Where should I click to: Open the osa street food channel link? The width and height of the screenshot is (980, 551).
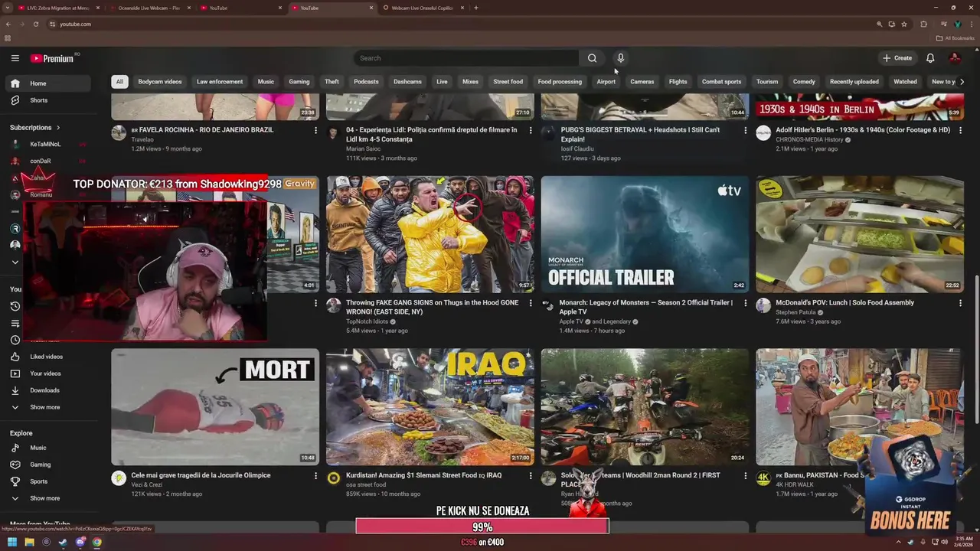(366, 485)
